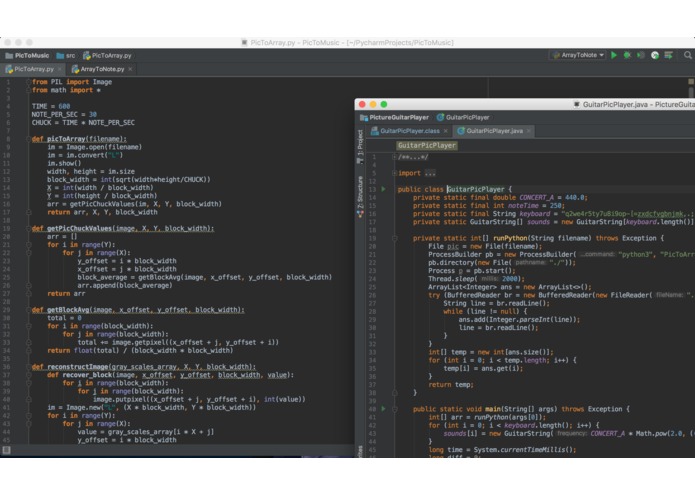The image size is (695, 494).
Task: Click the CONCERT_A = 440.0 declaration line
Action: 500,198
